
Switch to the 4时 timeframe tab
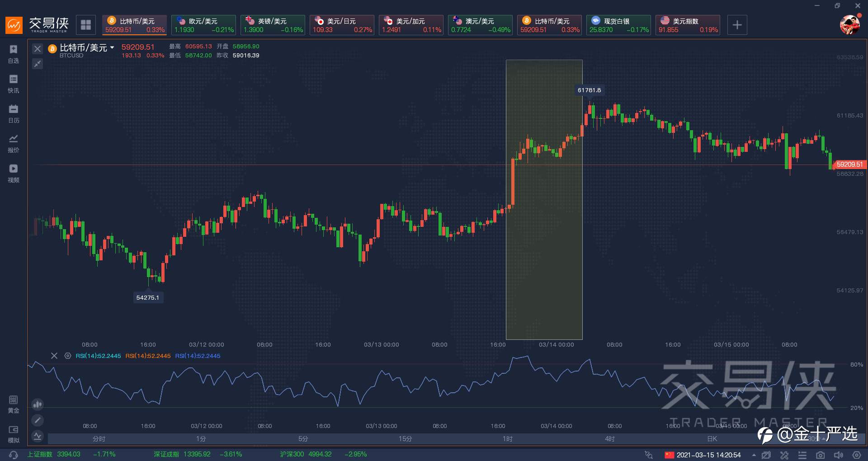pos(610,439)
